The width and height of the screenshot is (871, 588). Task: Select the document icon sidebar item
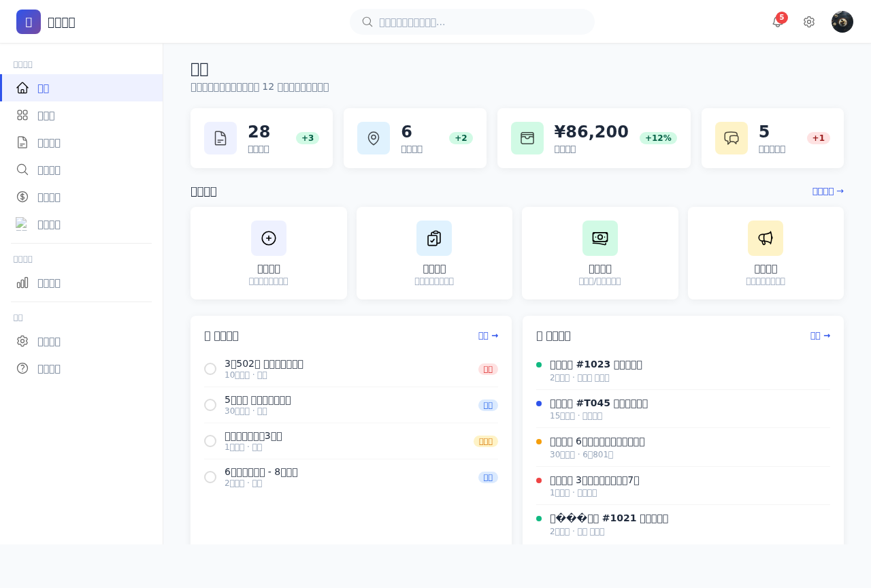82,142
